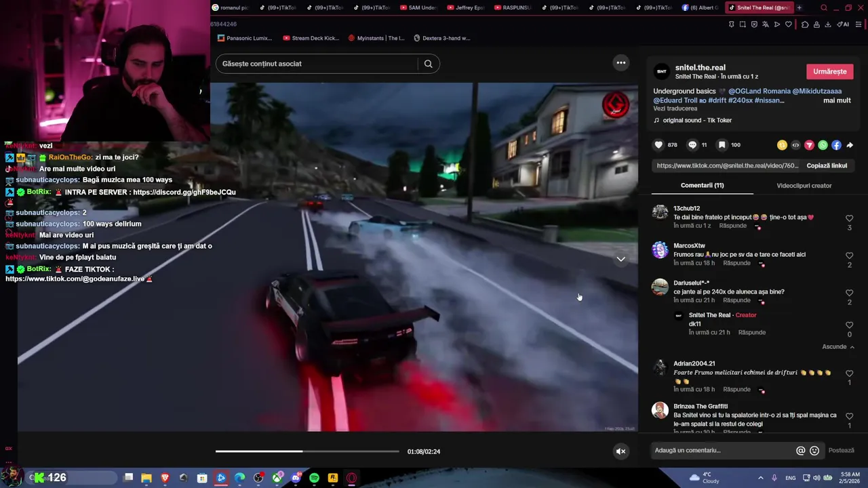Post the comment with Postează
Screen dimensions: 868x488
[x=841, y=450]
